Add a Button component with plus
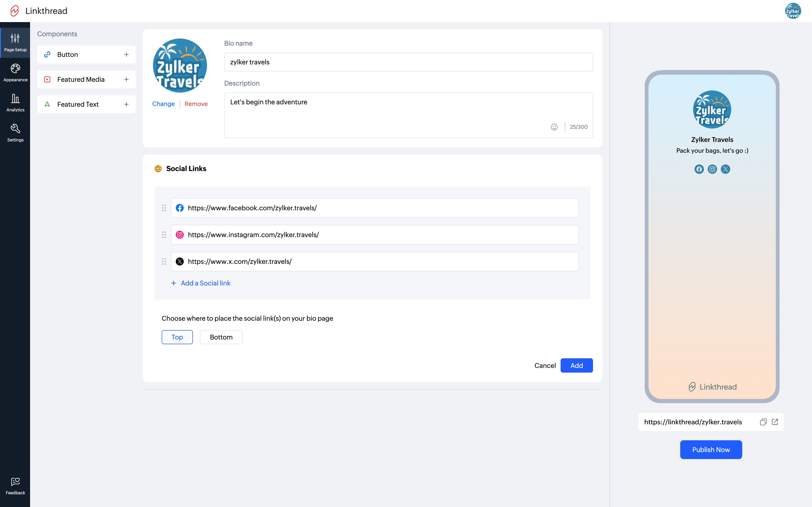 (126, 54)
